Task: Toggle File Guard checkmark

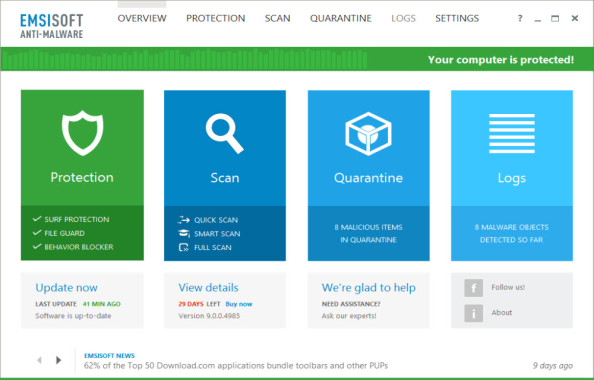Action: coord(37,233)
